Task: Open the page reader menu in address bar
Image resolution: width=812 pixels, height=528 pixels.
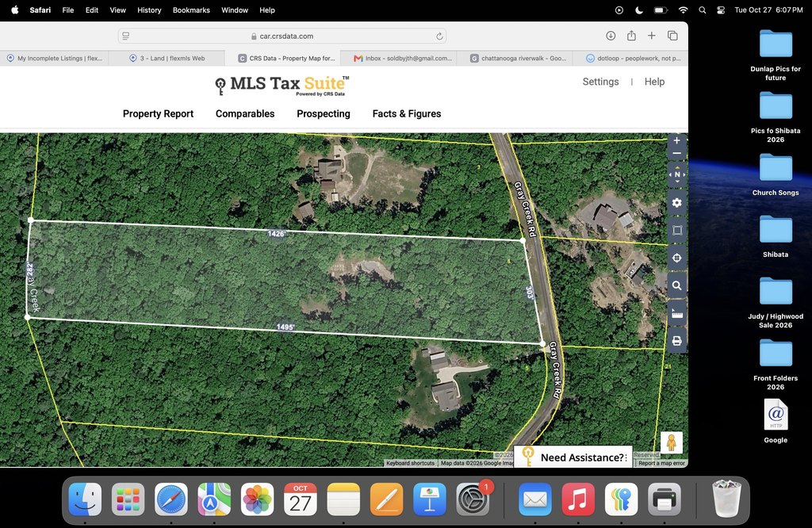Action: click(126, 36)
